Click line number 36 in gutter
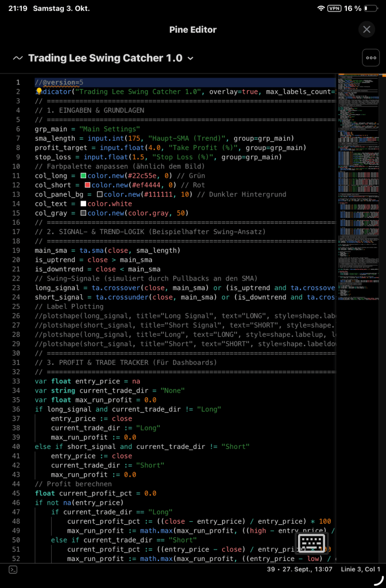 pyautogui.click(x=16, y=409)
